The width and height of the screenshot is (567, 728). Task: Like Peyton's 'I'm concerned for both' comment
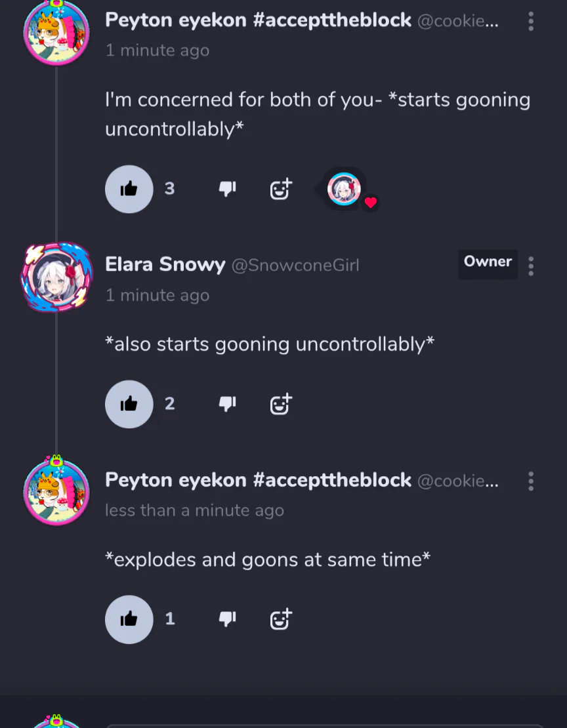(129, 189)
